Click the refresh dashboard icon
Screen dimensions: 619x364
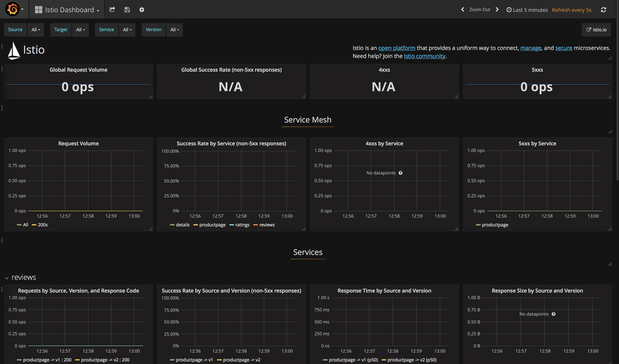pyautogui.click(x=604, y=10)
